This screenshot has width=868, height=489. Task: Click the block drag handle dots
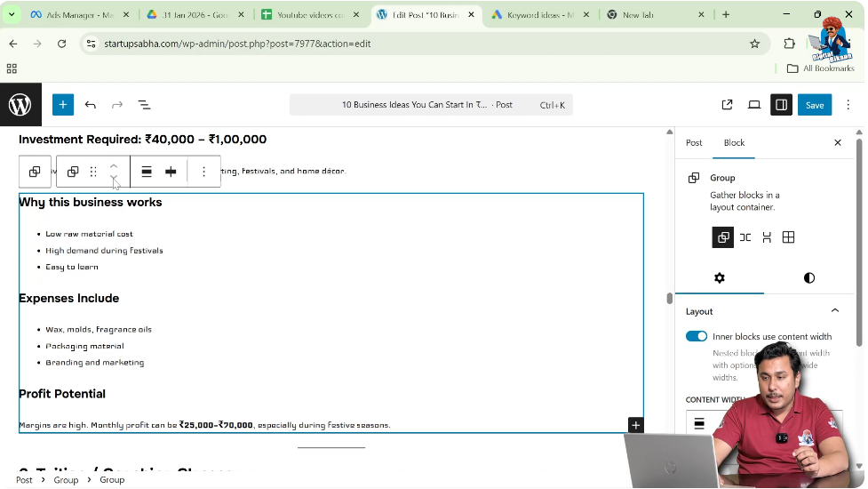93,172
